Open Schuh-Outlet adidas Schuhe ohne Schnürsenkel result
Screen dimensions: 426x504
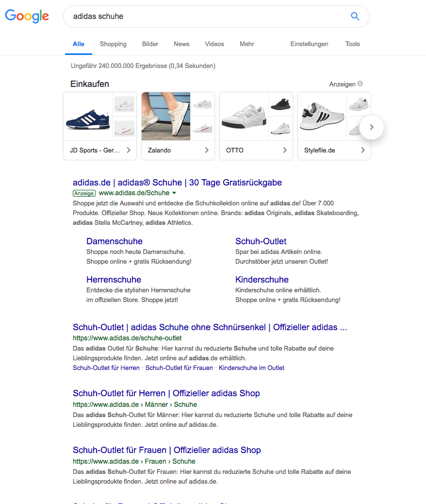click(210, 327)
